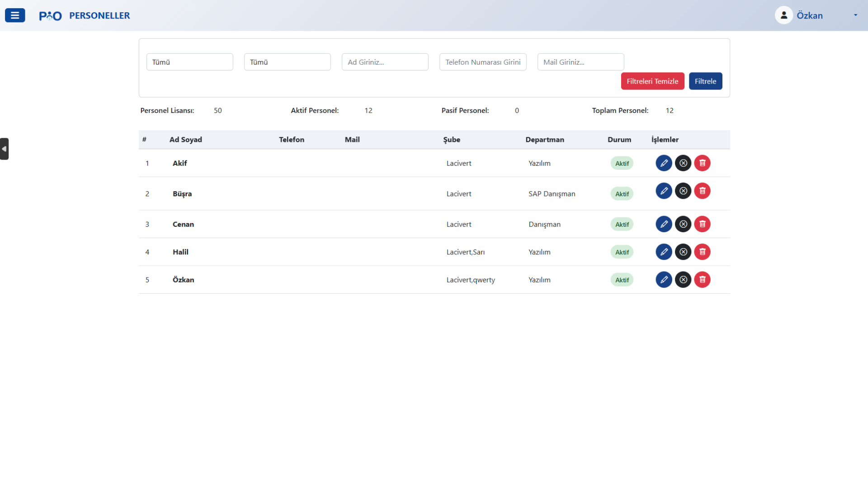Click the PAO logo
Image resolution: width=868 pixels, height=488 pixels.
click(x=50, y=16)
